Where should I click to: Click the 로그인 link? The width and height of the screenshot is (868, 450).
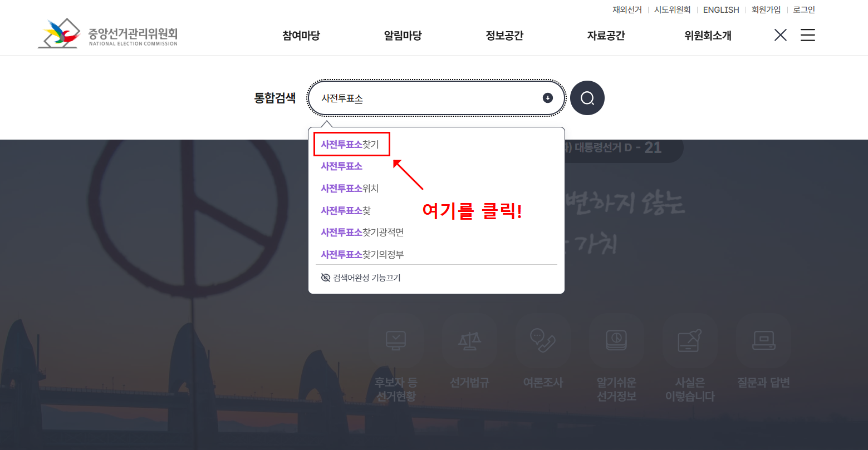(803, 9)
